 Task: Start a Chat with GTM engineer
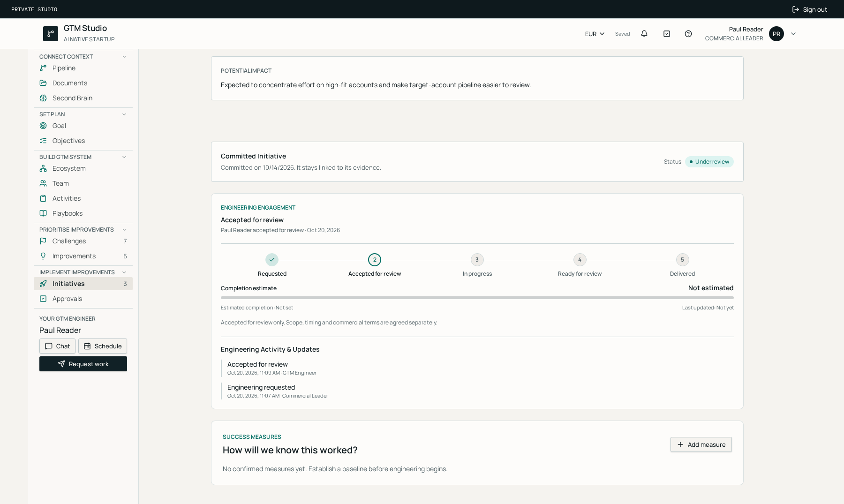(57, 346)
